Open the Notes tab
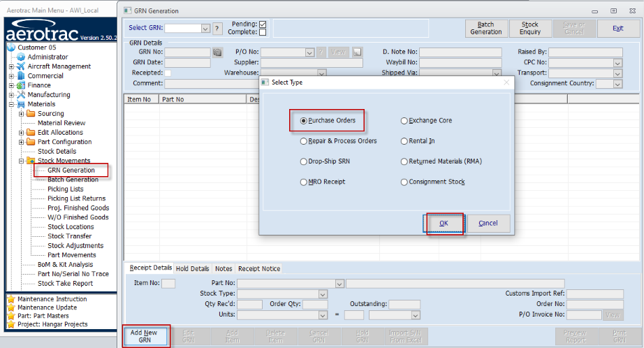Screen dimensions: 644x348 (x=224, y=269)
